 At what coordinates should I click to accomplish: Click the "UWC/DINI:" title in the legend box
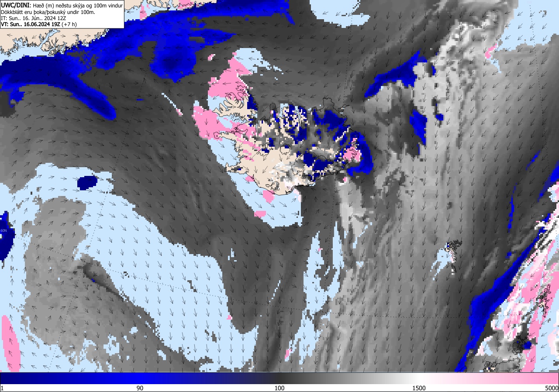[15, 5]
